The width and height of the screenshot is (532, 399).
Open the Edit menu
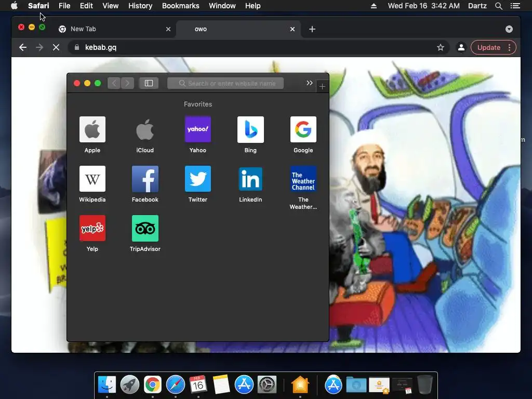pyautogui.click(x=86, y=6)
